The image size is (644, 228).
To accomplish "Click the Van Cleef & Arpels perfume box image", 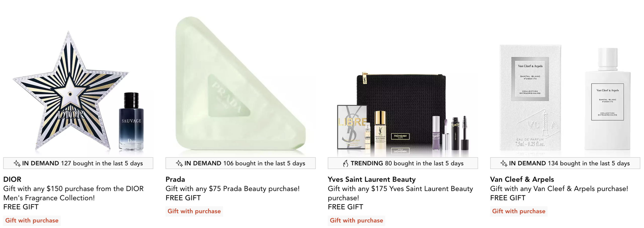I will click(530, 98).
